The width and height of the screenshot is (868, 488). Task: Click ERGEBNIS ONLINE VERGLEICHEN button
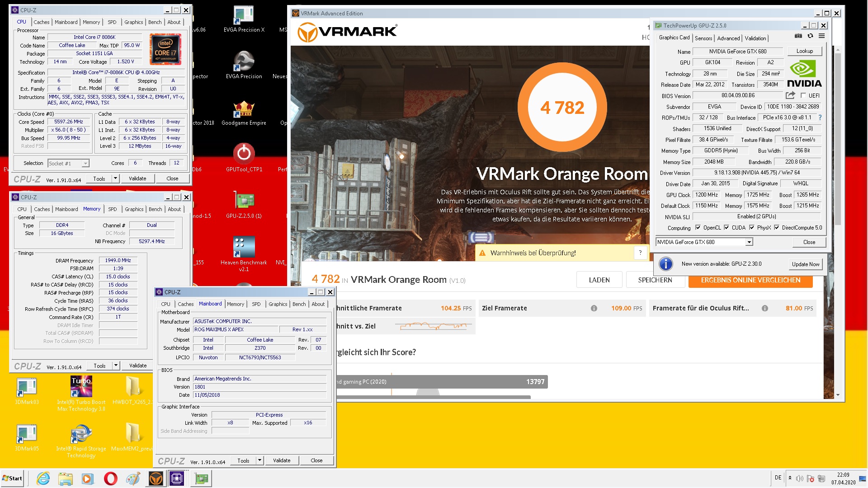click(x=750, y=280)
